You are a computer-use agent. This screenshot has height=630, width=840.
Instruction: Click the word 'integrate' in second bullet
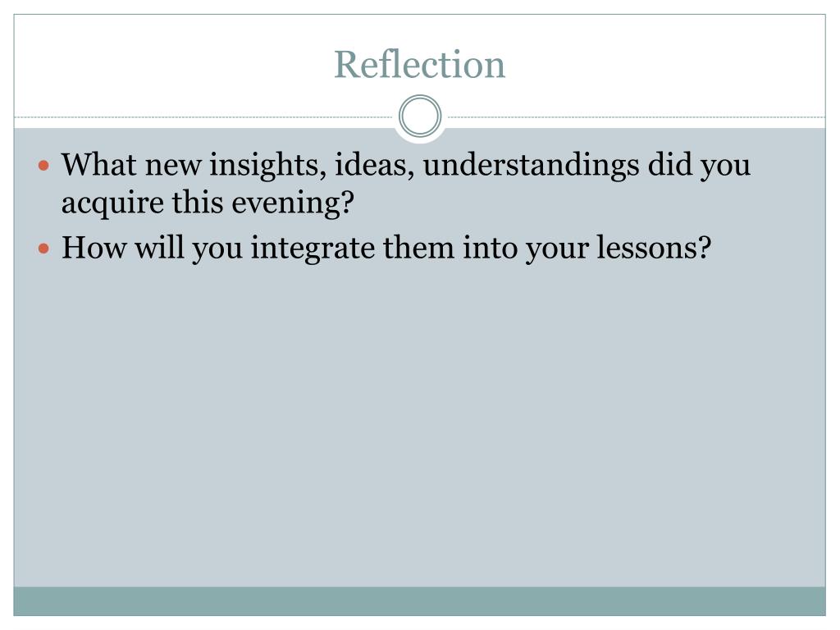[x=313, y=249]
